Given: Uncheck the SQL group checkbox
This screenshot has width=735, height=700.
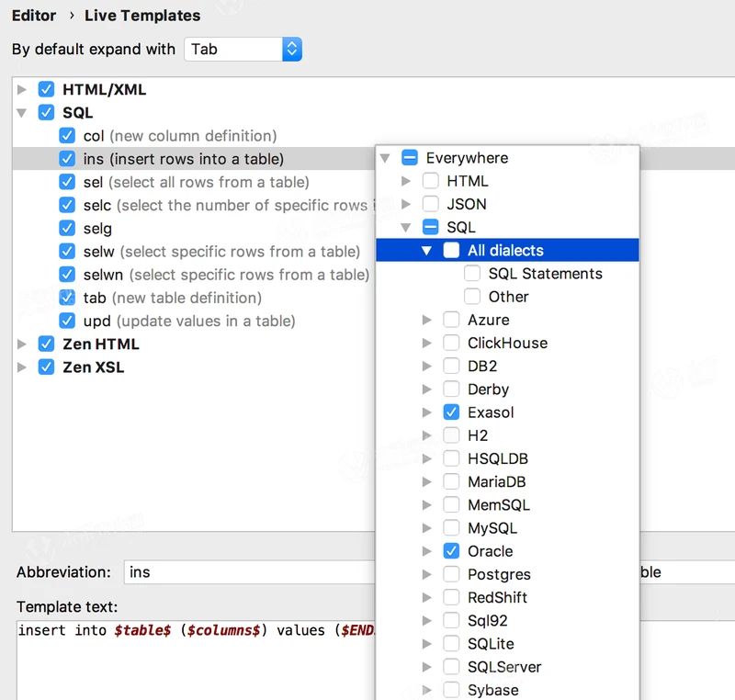Looking at the screenshot, I should (x=47, y=112).
